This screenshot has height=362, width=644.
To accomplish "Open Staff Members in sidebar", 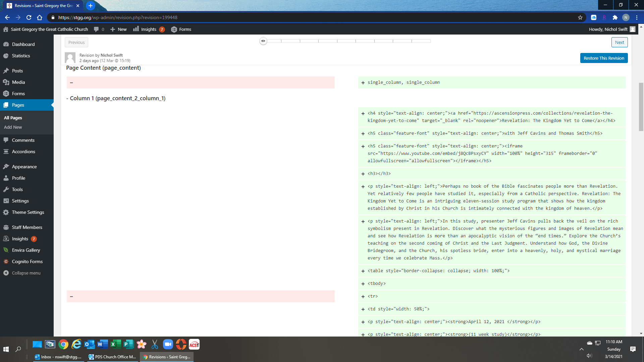I will tap(27, 227).
